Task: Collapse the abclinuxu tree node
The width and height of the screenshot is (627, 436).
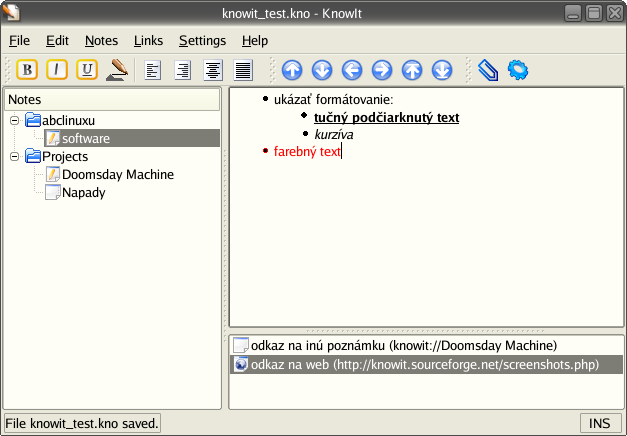Action: tap(14, 120)
